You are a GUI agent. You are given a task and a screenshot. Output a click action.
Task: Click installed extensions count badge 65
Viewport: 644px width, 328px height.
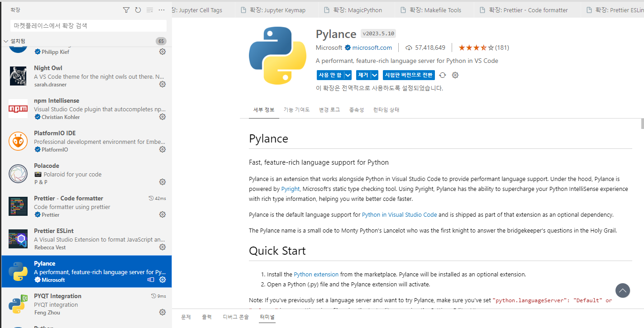point(161,41)
